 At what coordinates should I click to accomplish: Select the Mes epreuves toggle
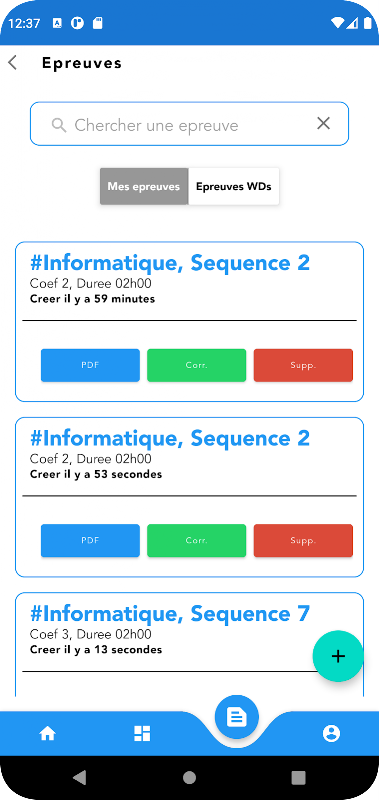(x=144, y=186)
